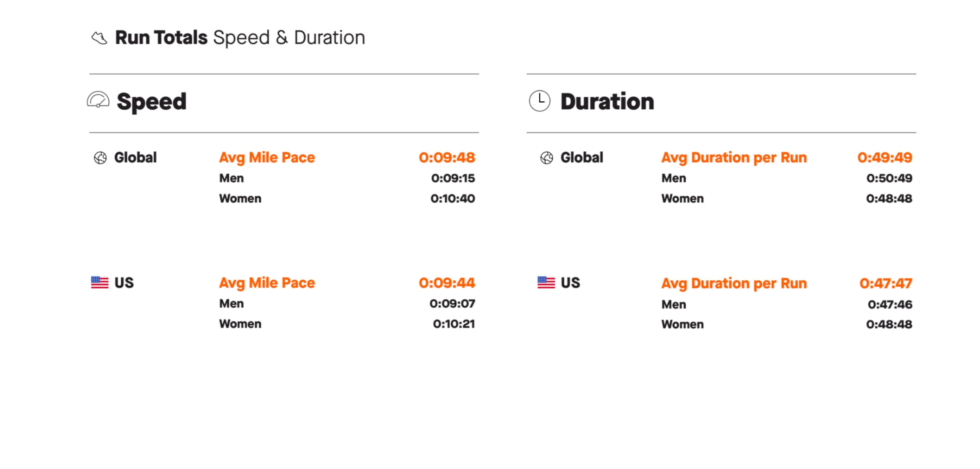Click the 0:09:48 global pace value
The height and width of the screenshot is (469, 980).
pyautogui.click(x=447, y=158)
